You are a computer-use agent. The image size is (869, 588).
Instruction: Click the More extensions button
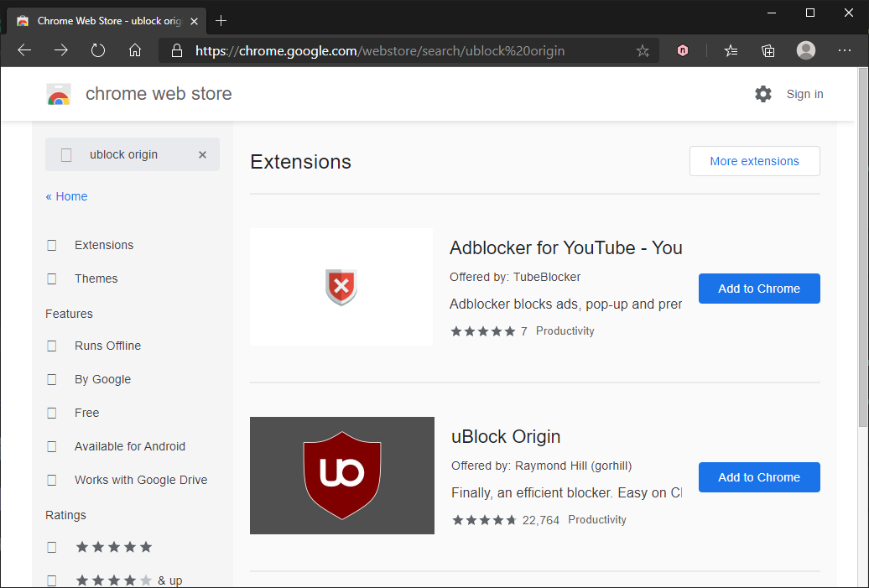coord(754,161)
